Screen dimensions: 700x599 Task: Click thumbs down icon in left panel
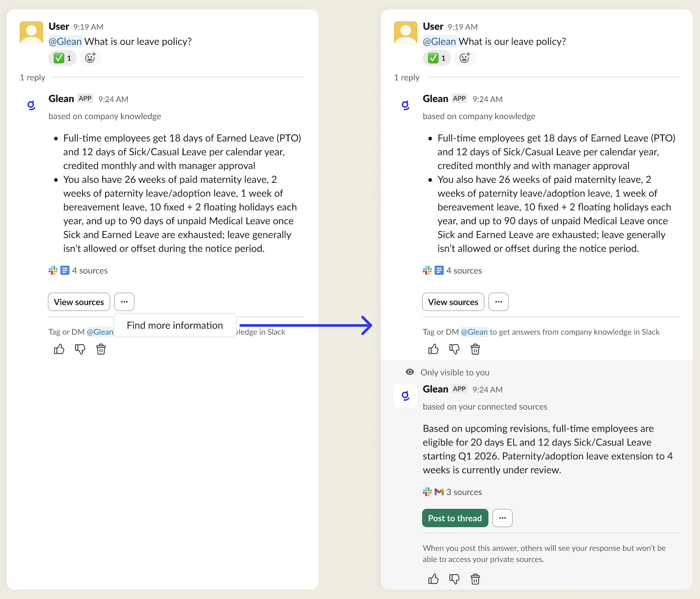(80, 349)
